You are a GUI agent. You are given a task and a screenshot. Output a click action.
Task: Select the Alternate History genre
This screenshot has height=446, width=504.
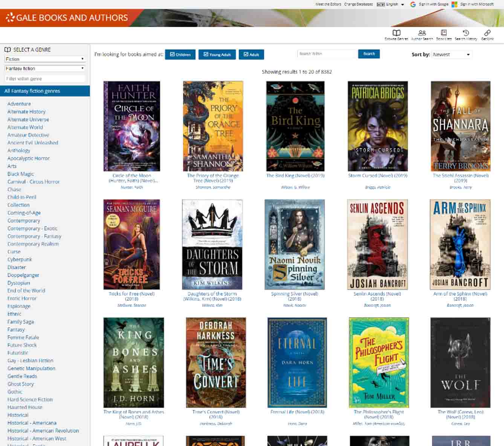pyautogui.click(x=26, y=112)
